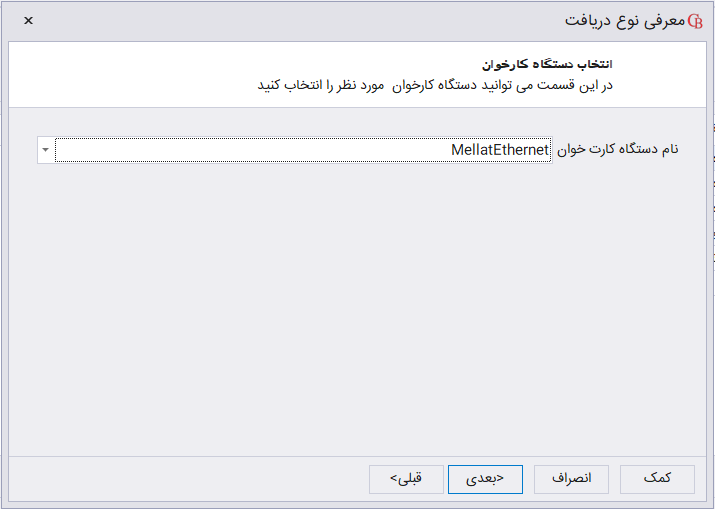
Task: Select the MellatEthernet text in the combo box
Action: coord(500,150)
